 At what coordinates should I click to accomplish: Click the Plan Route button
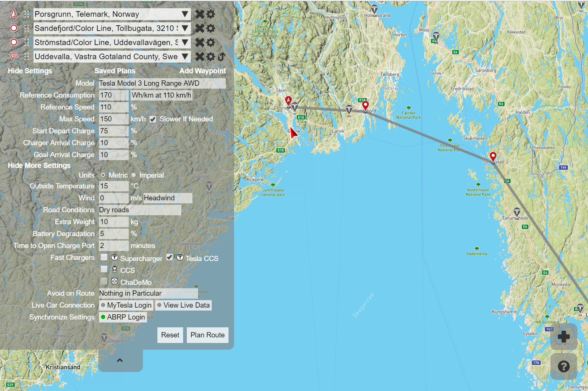click(208, 335)
